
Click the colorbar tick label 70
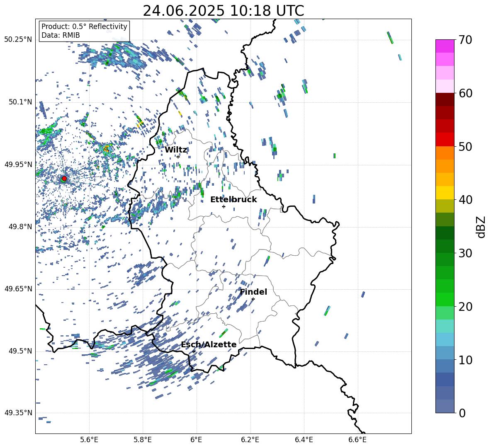[x=465, y=40]
